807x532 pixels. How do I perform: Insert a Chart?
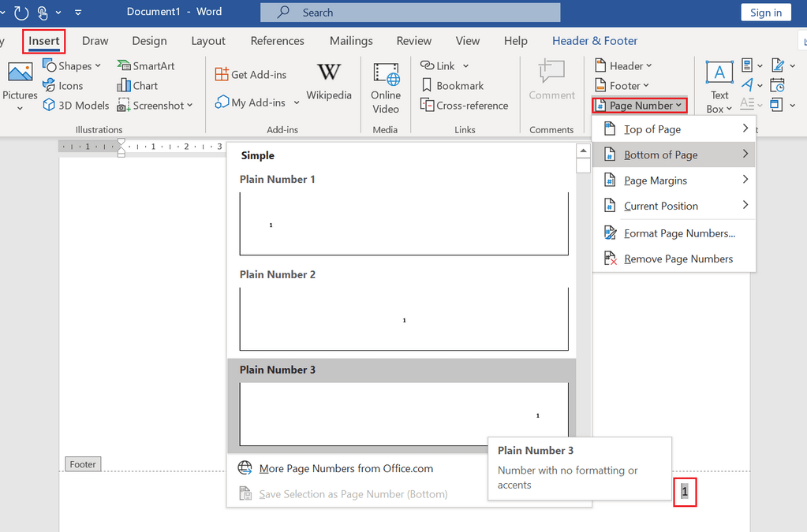click(x=137, y=86)
